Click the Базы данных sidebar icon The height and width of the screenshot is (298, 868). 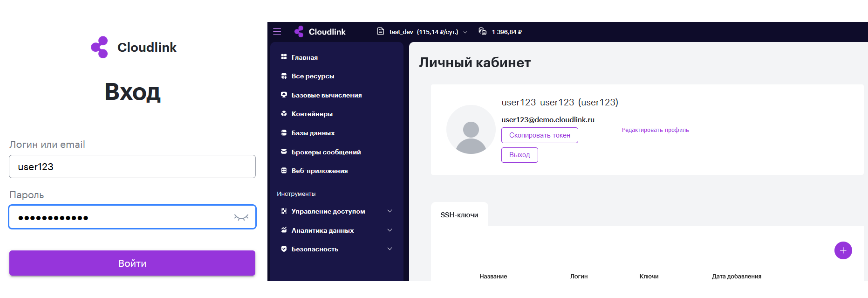coord(284,133)
